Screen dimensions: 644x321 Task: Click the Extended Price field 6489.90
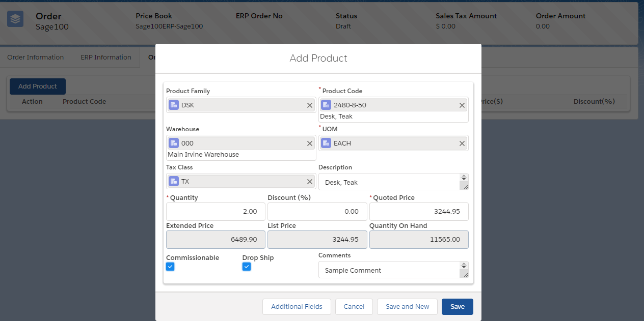[x=216, y=240]
